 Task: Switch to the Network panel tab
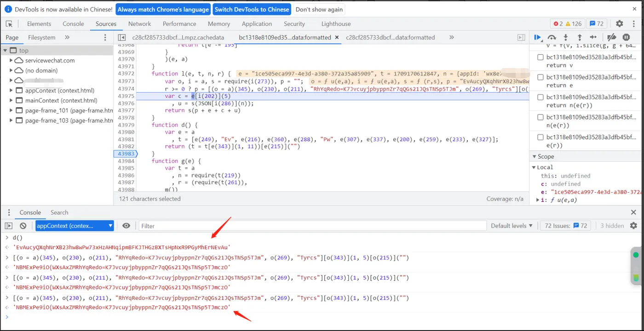click(x=140, y=24)
